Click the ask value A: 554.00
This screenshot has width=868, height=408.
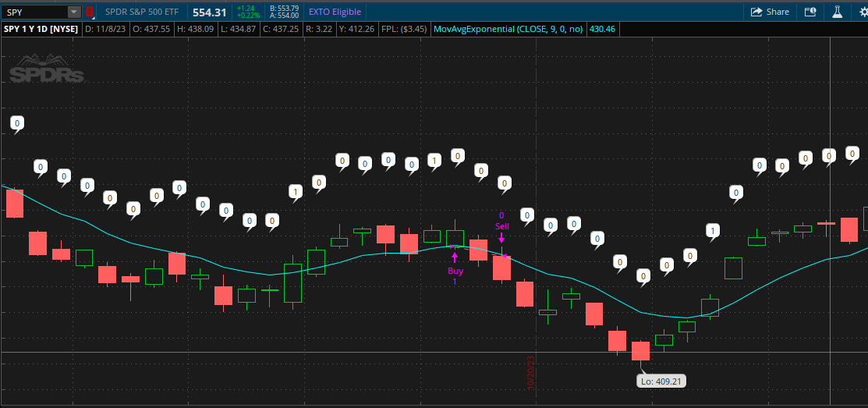[x=285, y=16]
